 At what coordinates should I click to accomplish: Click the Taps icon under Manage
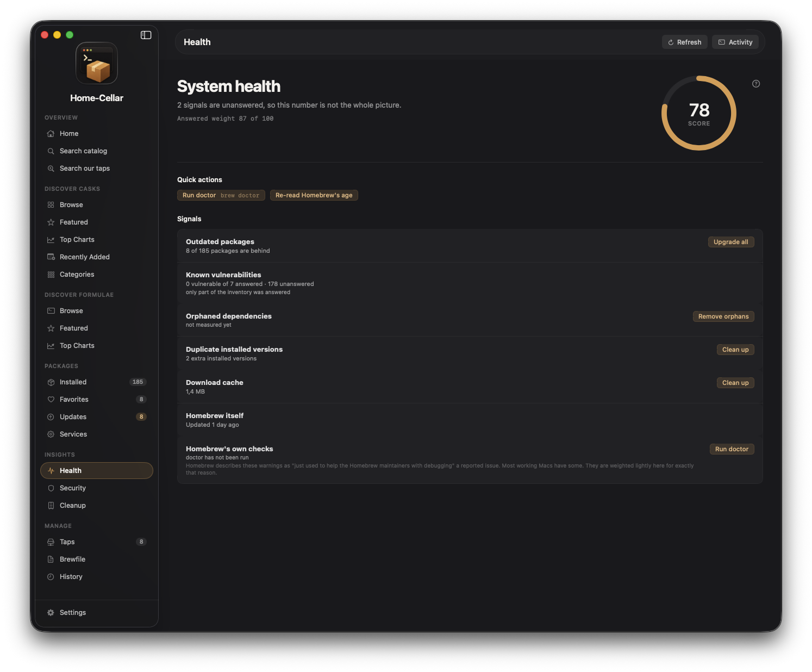51,542
